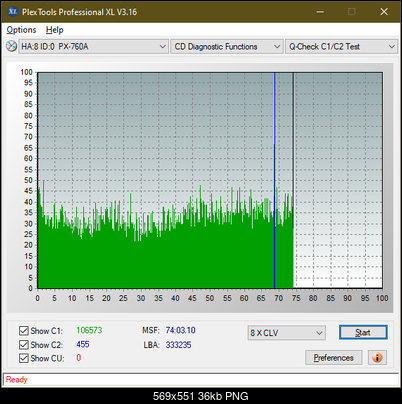Click the PlexTools XL app icon in title bar

click(13, 12)
